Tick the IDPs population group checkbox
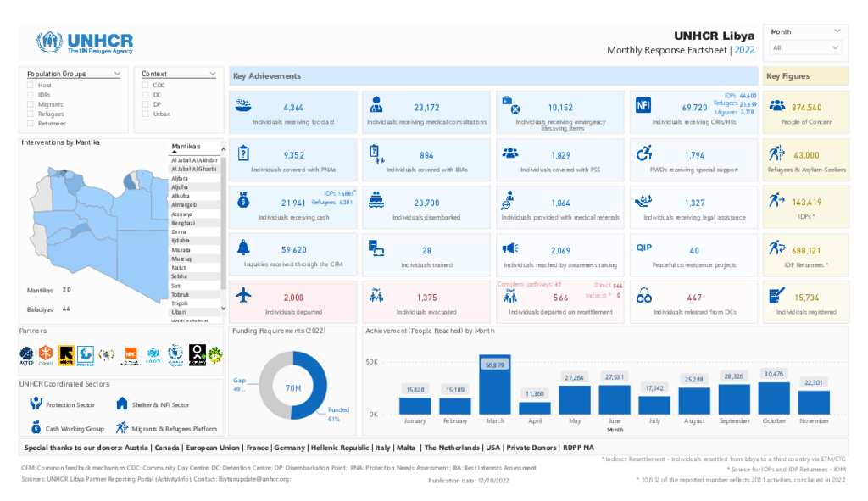Image resolution: width=868 pixels, height=501 pixels. coord(31,95)
